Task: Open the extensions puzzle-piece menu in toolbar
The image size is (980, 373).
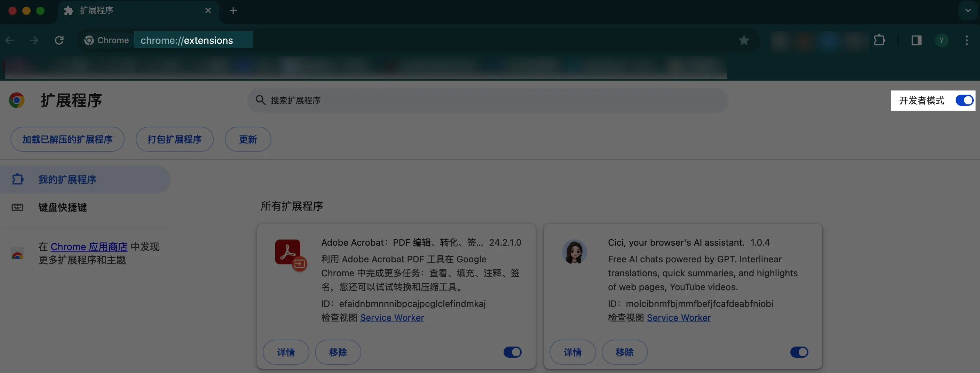Action: pyautogui.click(x=879, y=40)
